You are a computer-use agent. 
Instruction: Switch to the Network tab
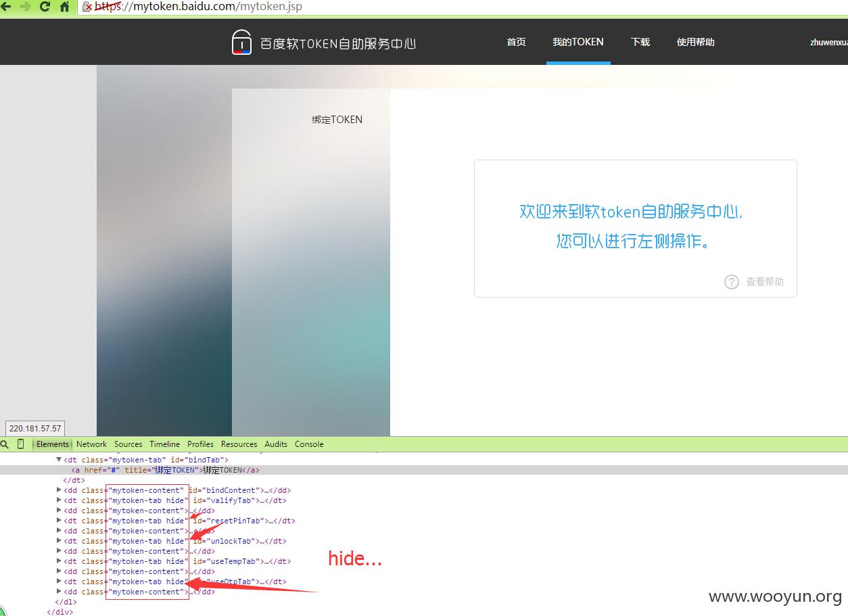tap(91, 444)
